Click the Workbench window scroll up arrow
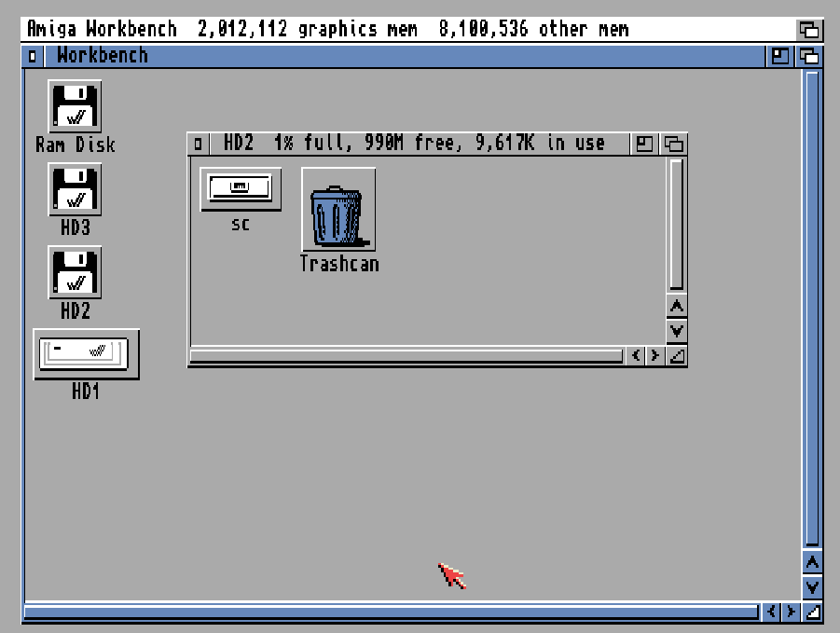Viewport: 840px width, 633px height. click(812, 562)
